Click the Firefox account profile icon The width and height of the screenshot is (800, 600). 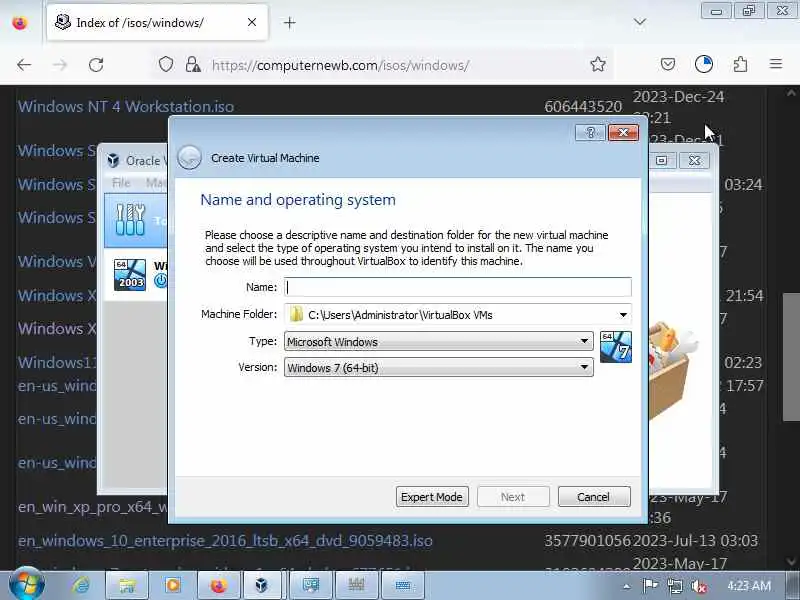[x=704, y=64]
